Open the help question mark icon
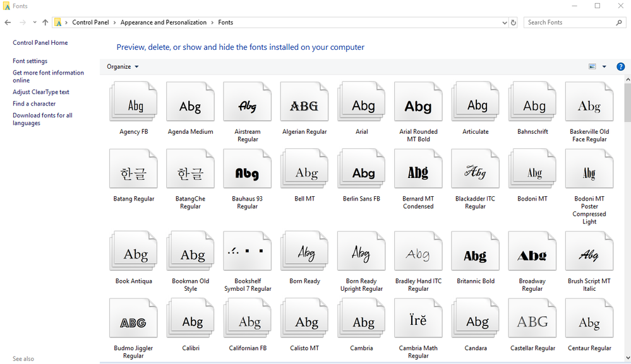The image size is (631, 364). tap(620, 67)
